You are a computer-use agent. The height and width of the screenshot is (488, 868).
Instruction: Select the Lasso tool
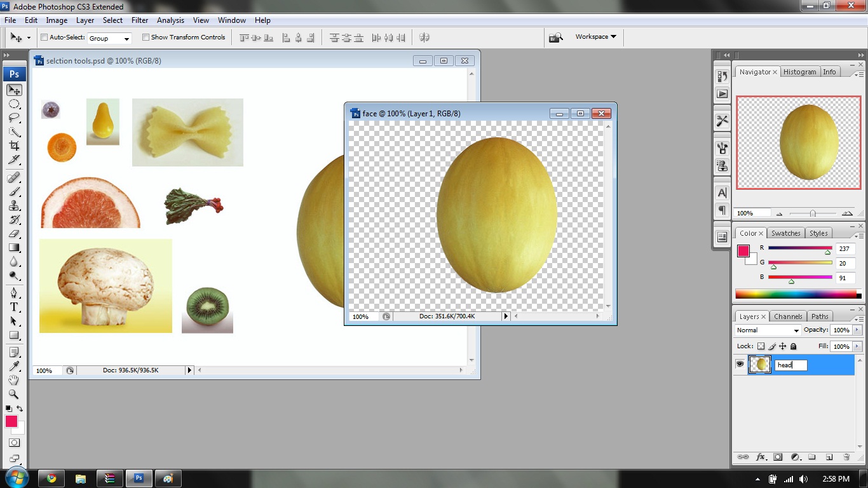tap(14, 118)
